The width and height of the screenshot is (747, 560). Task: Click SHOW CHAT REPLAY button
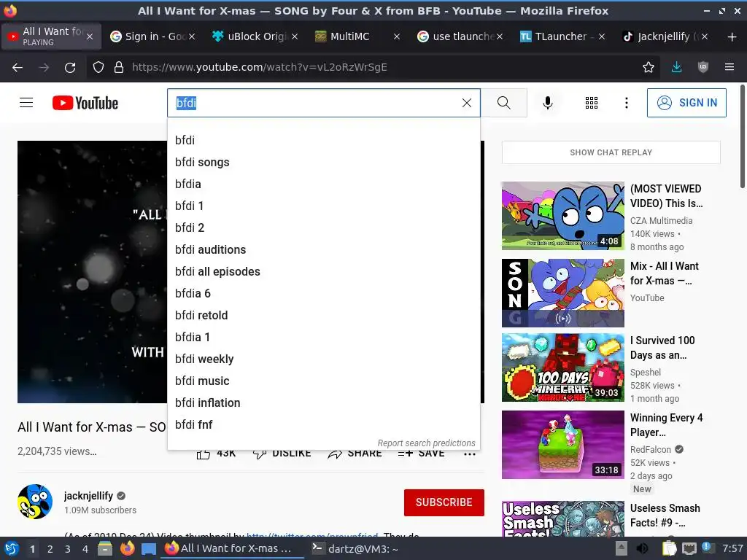click(611, 152)
